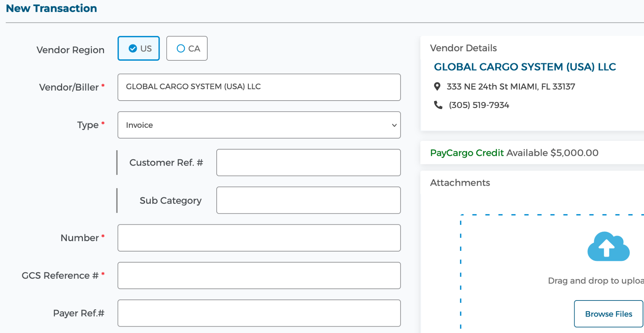Click the New Transaction heading

pos(51,8)
